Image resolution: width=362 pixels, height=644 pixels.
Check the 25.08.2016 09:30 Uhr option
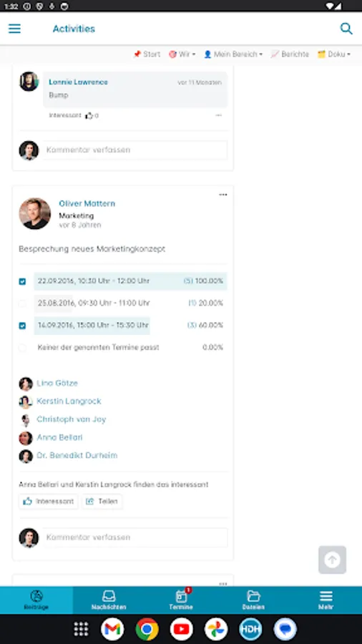[x=22, y=303]
